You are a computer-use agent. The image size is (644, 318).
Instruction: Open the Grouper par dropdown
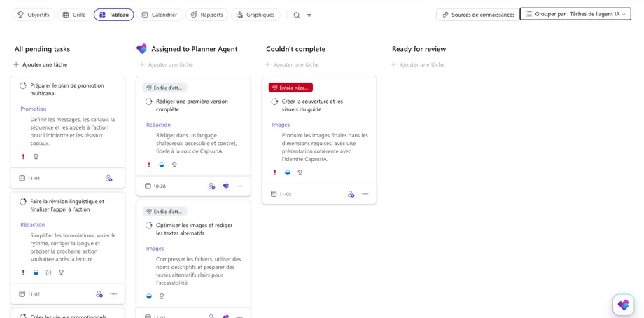coord(575,14)
